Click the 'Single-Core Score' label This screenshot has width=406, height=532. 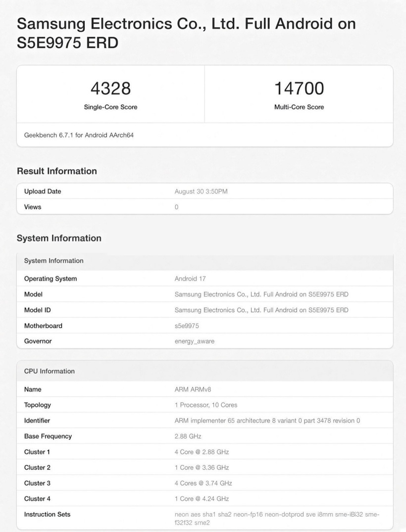111,107
